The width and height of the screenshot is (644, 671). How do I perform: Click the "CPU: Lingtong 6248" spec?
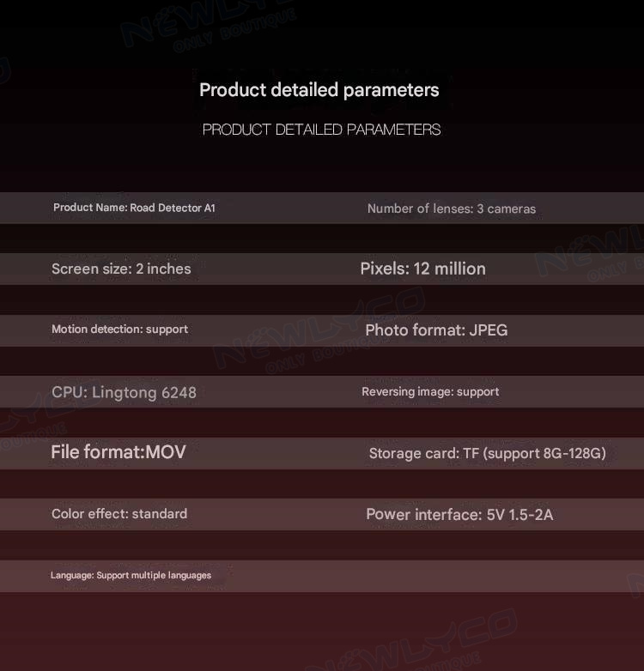pyautogui.click(x=124, y=392)
